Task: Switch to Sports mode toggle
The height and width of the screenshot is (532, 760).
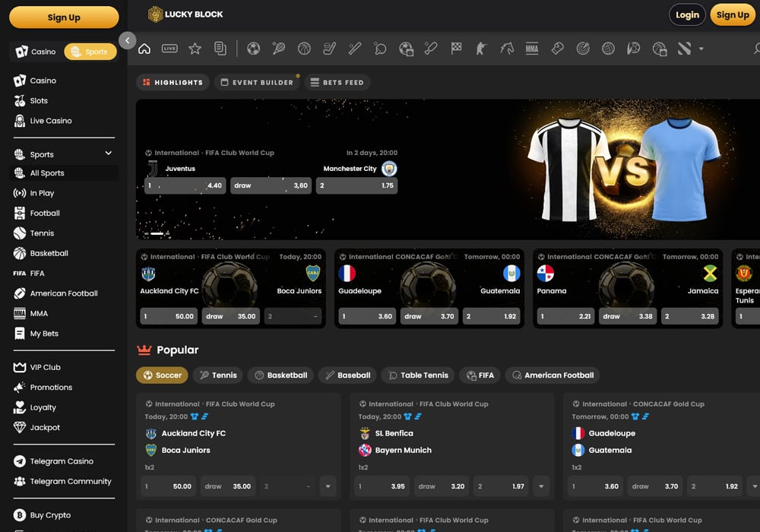Action: point(90,52)
